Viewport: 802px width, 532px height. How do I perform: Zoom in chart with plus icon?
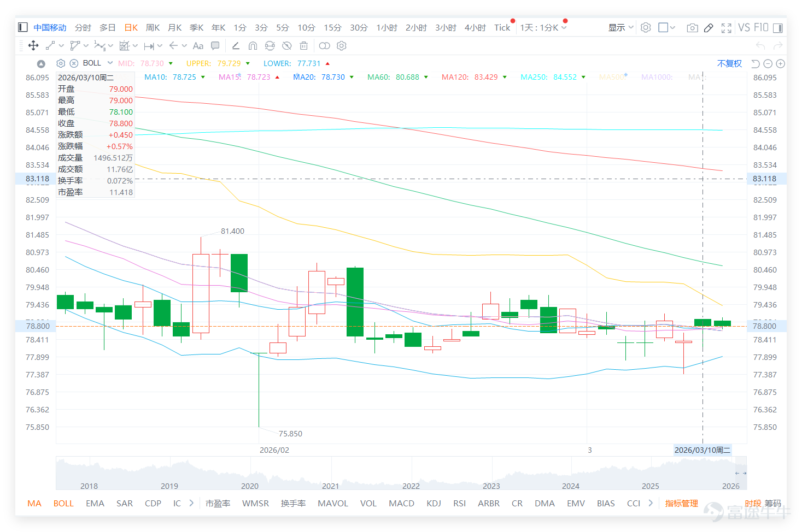tap(781, 64)
